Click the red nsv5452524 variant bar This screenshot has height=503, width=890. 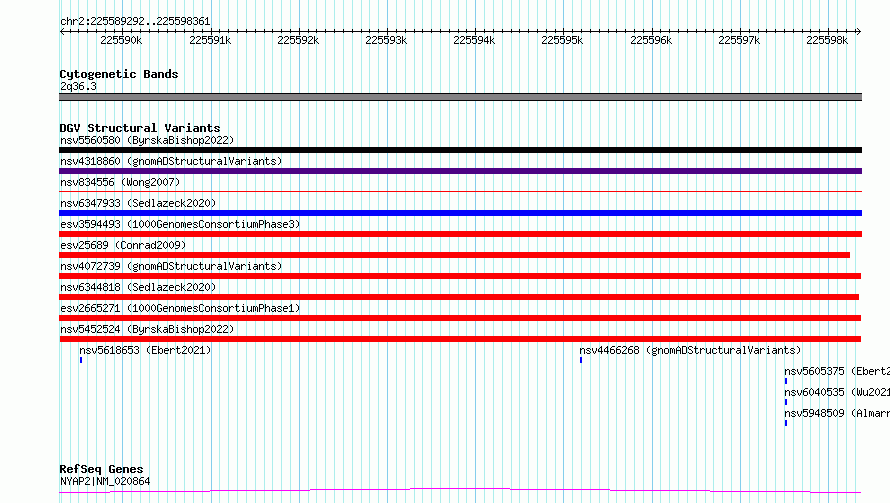[460, 339]
